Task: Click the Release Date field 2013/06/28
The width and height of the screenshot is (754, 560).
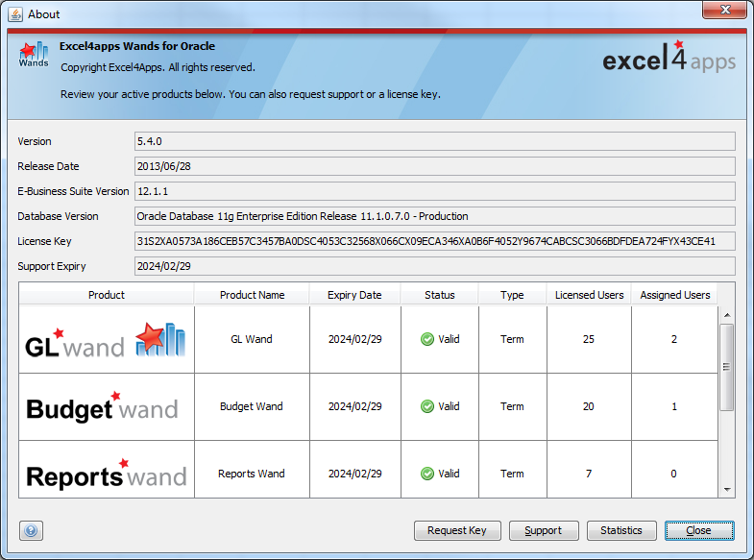Action: click(435, 166)
